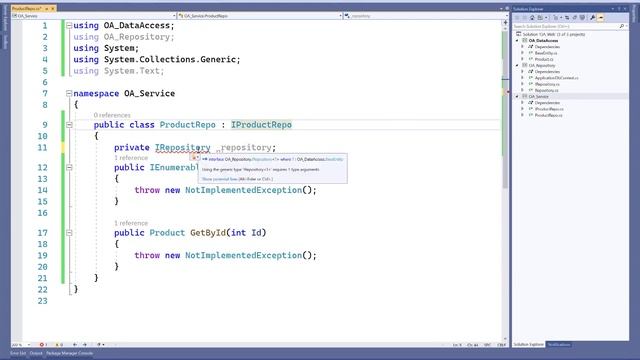
Task: Open the Package Manager Console tab
Action: (69, 353)
